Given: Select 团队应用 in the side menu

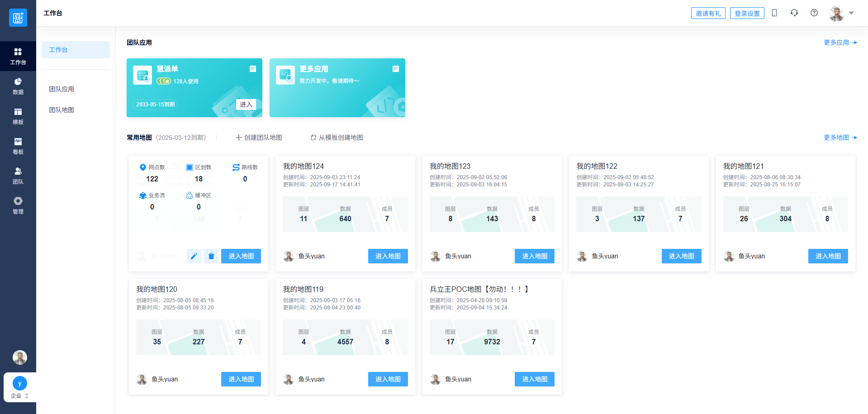Looking at the screenshot, I should point(62,89).
